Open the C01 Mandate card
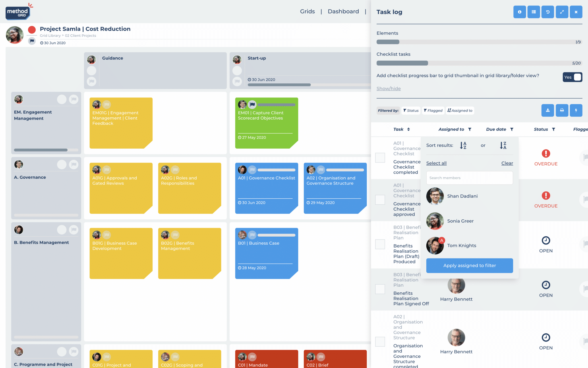Image resolution: width=588 pixels, height=368 pixels. (266, 359)
